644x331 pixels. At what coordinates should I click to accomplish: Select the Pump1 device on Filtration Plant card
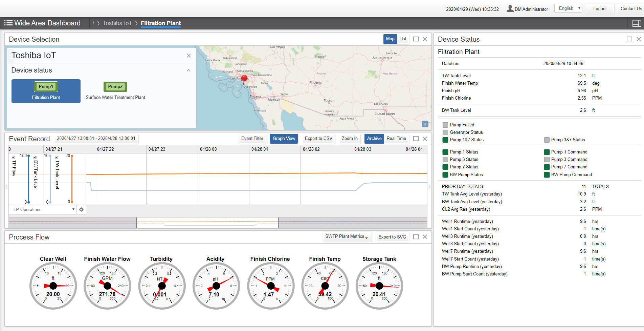tap(46, 86)
